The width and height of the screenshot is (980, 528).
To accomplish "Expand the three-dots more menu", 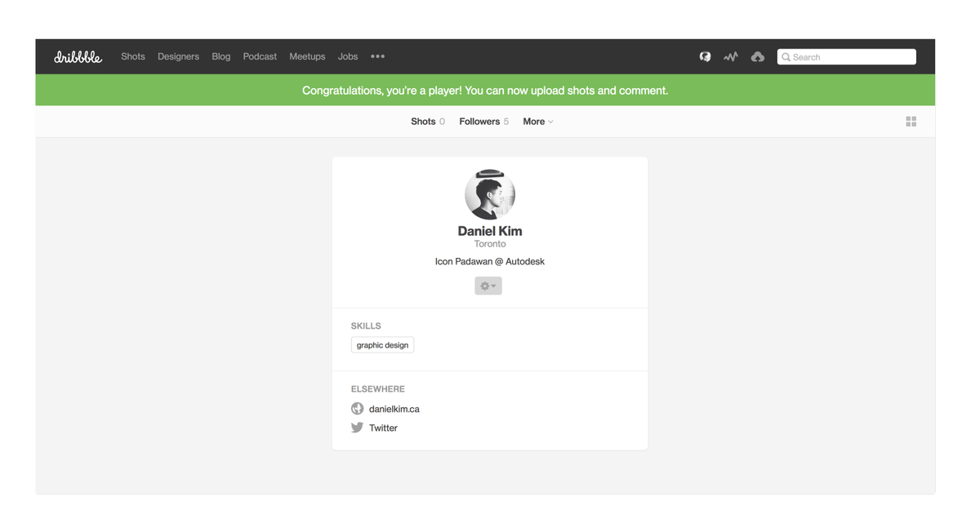I will click(x=377, y=56).
